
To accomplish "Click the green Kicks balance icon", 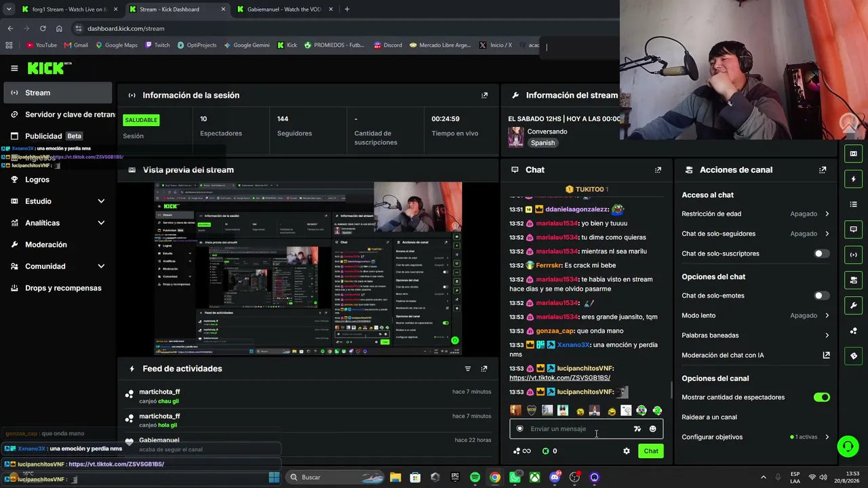I will point(545,451).
